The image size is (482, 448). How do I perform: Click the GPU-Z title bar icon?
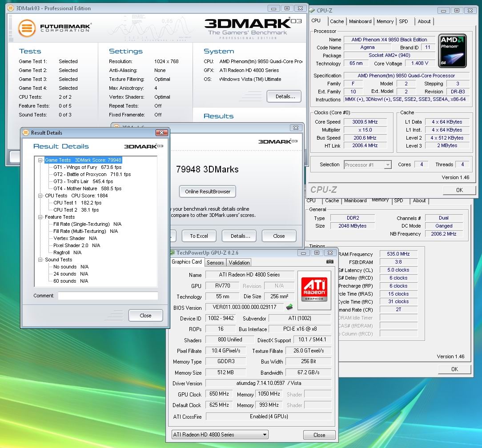(173, 252)
